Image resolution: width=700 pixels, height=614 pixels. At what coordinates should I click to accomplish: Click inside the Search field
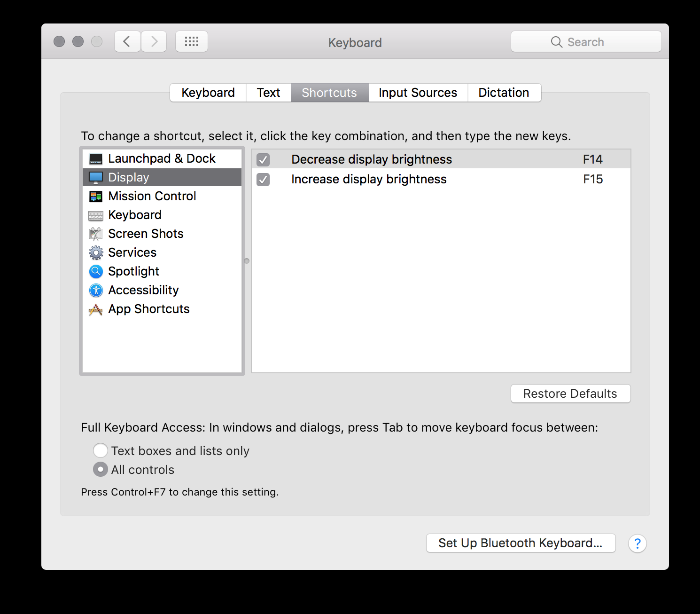[586, 41]
